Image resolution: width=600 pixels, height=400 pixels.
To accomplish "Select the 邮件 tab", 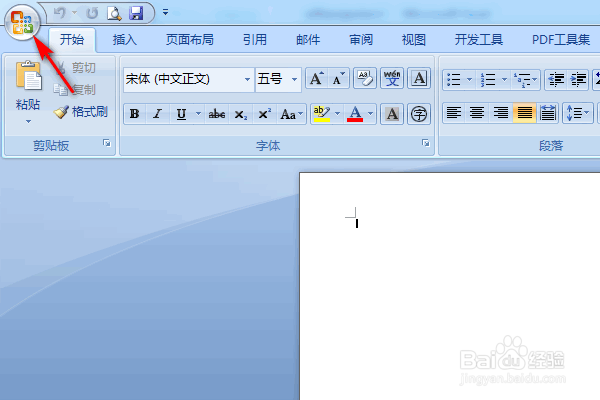I will [x=308, y=39].
